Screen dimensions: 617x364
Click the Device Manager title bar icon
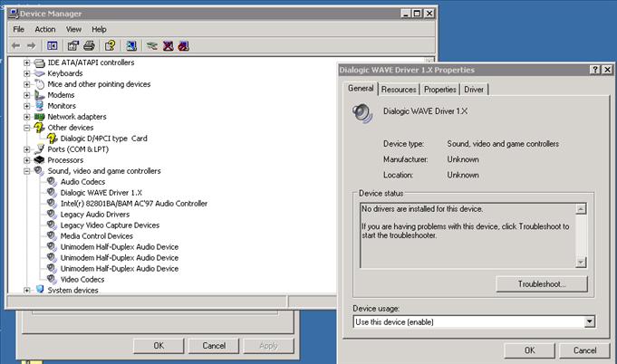pos(14,14)
